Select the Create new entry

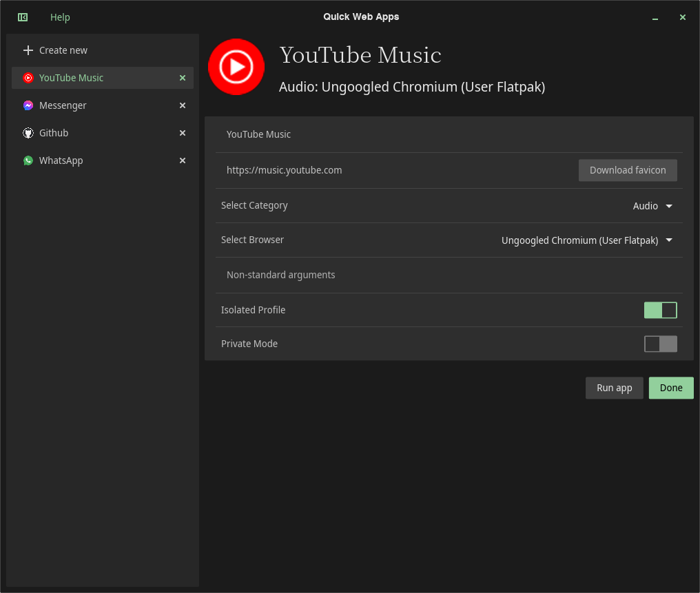coord(103,50)
